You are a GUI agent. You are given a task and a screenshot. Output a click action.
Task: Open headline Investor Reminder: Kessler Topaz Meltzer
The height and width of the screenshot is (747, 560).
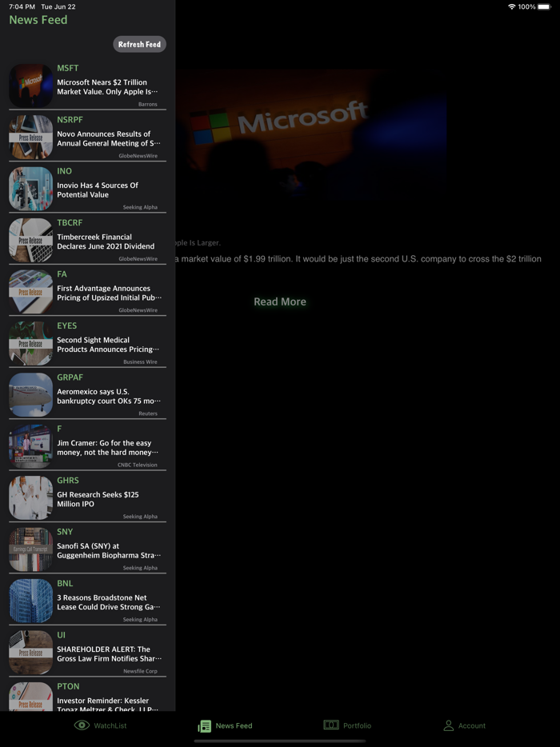(x=108, y=704)
